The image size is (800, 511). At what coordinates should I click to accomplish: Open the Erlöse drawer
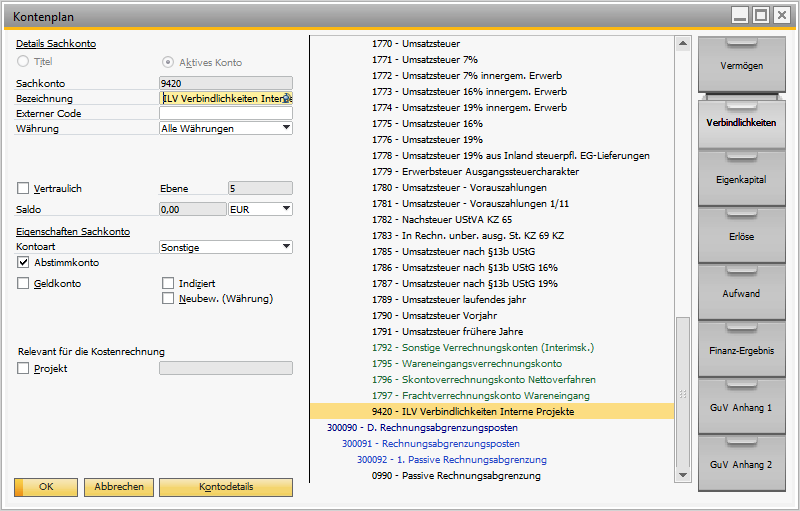click(x=741, y=237)
